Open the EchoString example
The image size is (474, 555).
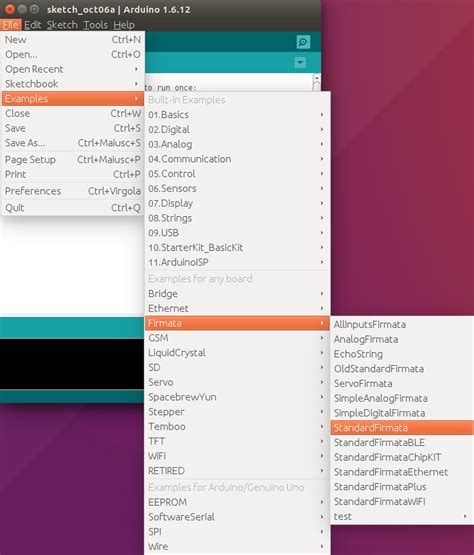click(x=402, y=354)
